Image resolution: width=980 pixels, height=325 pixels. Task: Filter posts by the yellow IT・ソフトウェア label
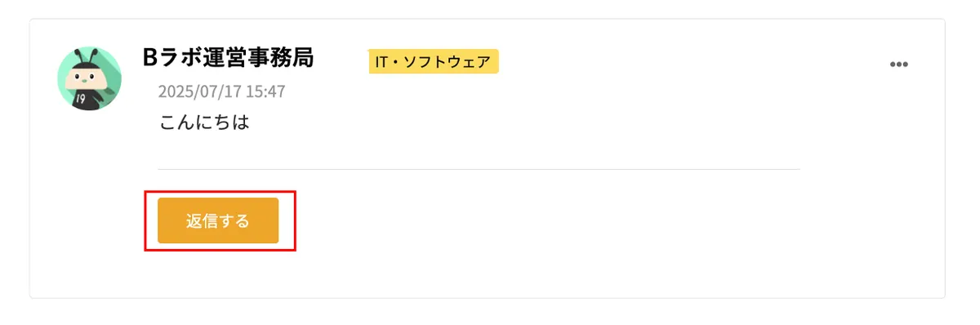(x=434, y=61)
